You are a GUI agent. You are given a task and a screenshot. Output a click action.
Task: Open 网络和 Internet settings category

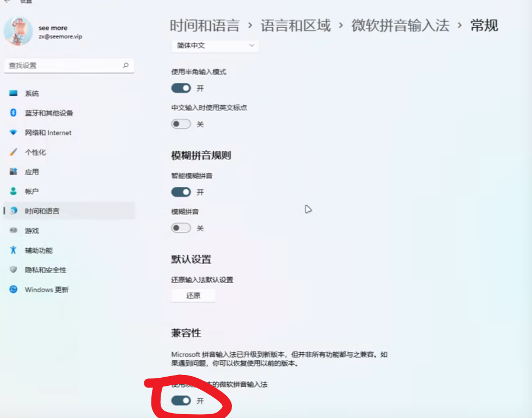[x=69, y=133]
